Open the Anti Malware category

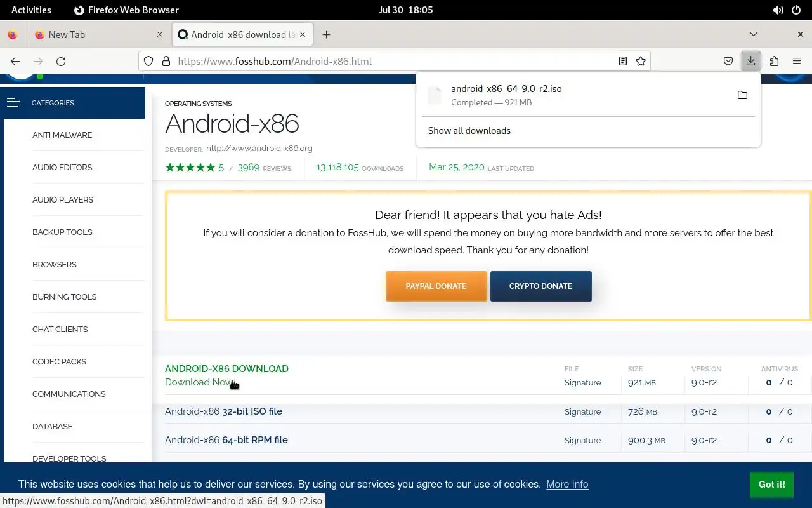[62, 135]
